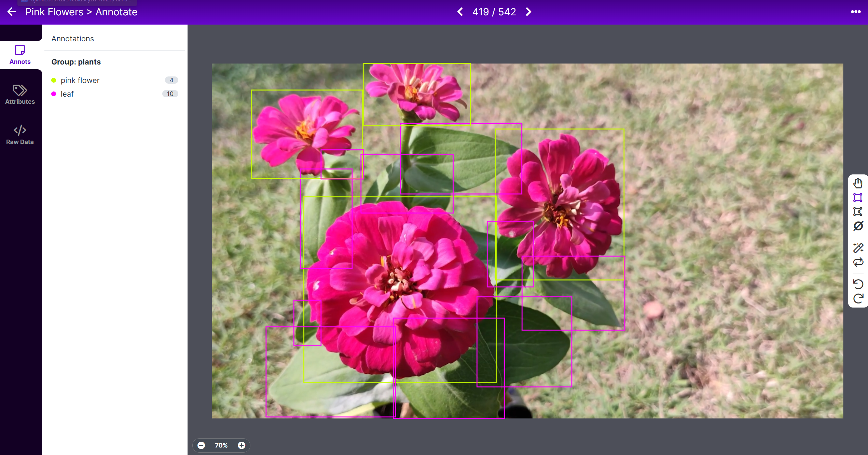Click the leaf count badge 10

pos(170,94)
